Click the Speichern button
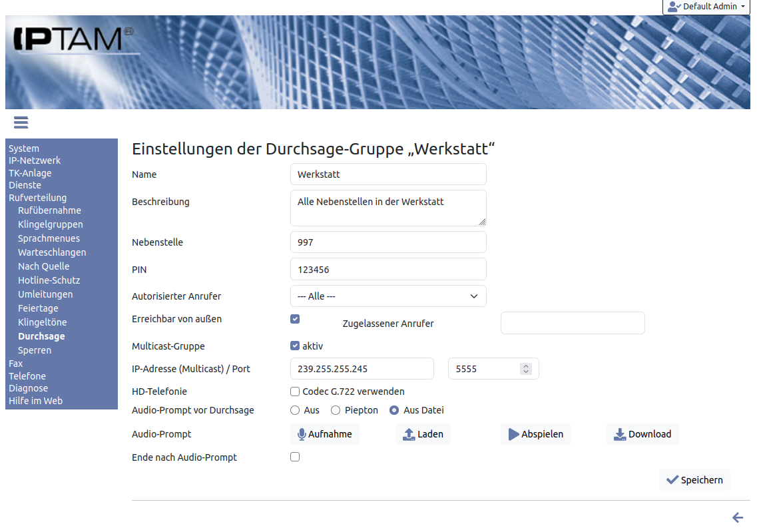 [694, 480]
